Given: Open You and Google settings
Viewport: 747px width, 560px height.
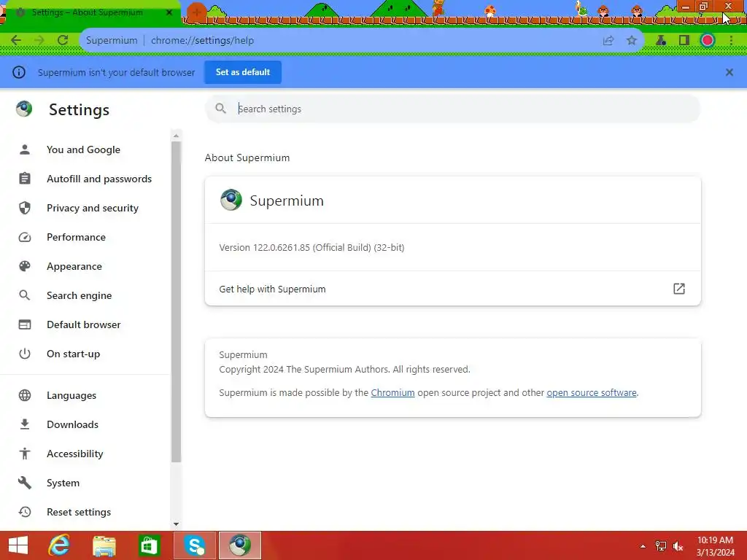Looking at the screenshot, I should point(84,149).
